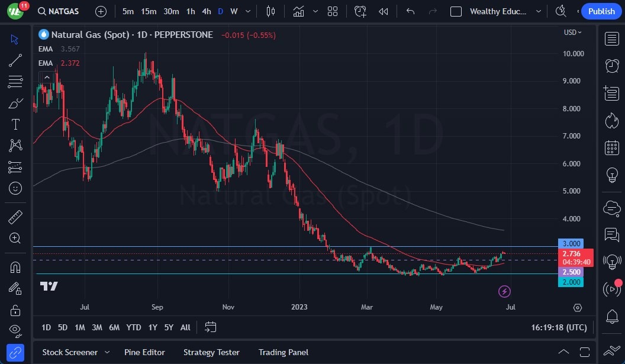Open NATGAS symbol search
Image resolution: width=625 pixels, height=364 pixels.
[58, 12]
